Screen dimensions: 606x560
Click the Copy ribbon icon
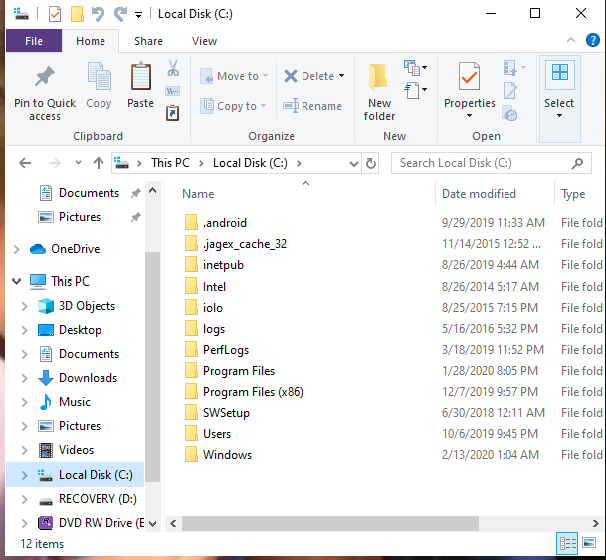pyautogui.click(x=99, y=77)
